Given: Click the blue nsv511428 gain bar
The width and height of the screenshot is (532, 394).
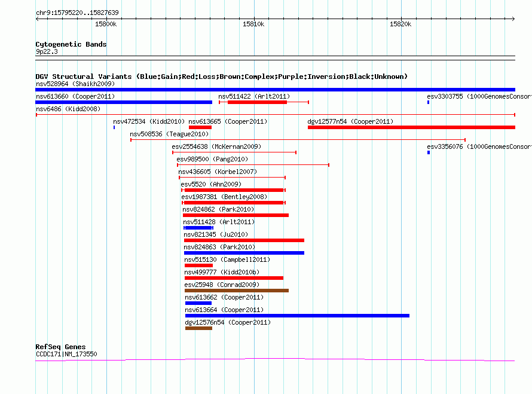Looking at the screenshot, I should 199,228.
